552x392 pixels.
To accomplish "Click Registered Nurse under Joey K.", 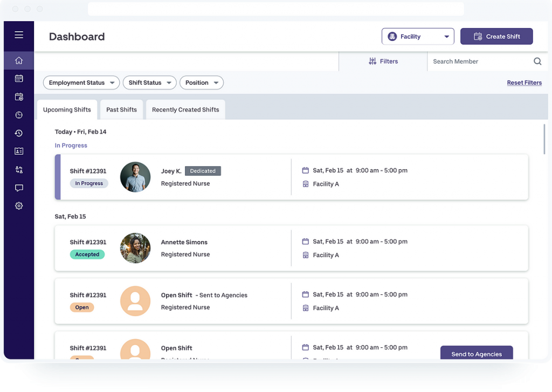I will click(185, 183).
